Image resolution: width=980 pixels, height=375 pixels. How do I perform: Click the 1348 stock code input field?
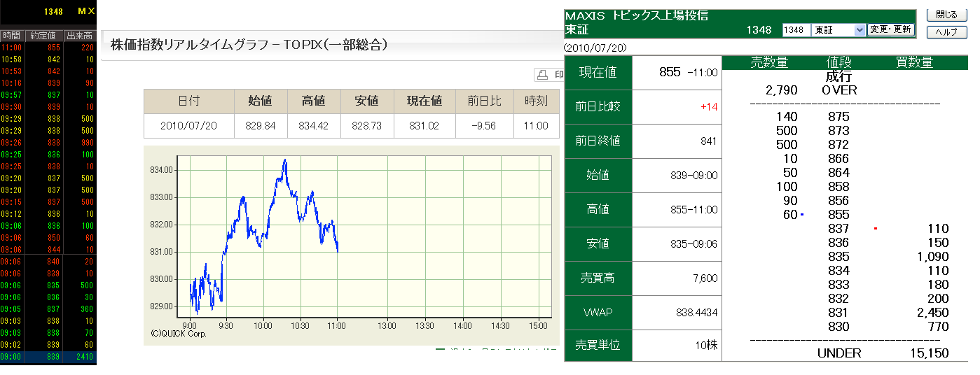click(796, 30)
